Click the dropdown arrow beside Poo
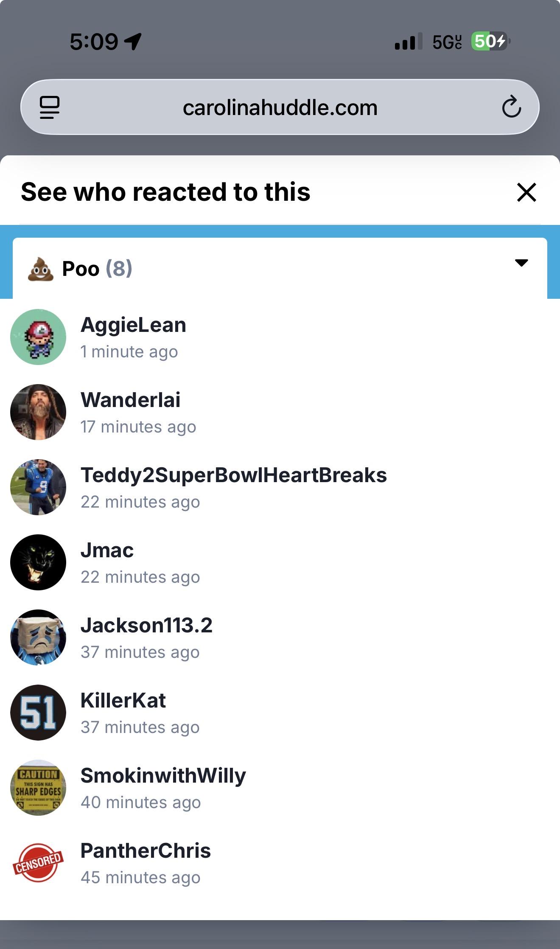Viewport: 560px width, 949px height. (x=521, y=263)
